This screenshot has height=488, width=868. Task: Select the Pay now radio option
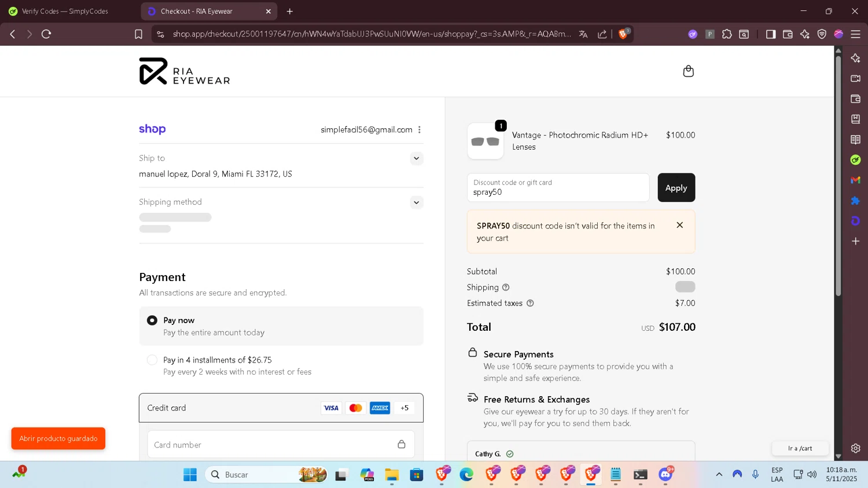(152, 320)
